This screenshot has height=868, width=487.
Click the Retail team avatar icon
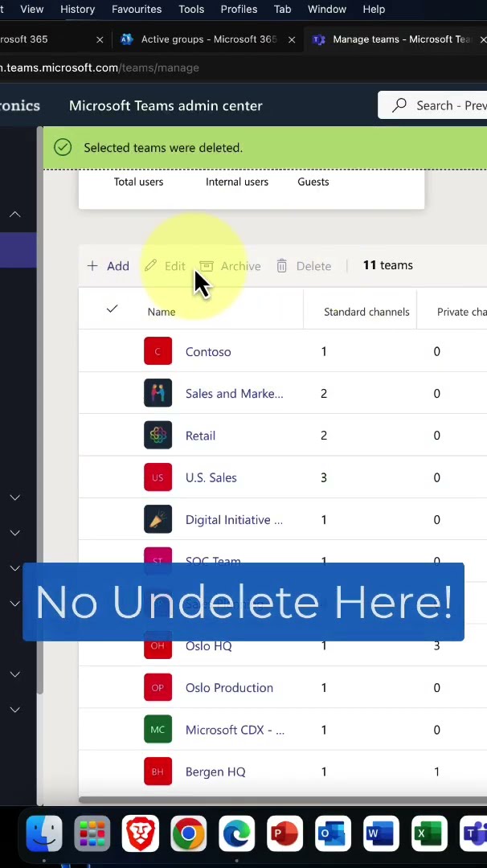pyautogui.click(x=158, y=435)
